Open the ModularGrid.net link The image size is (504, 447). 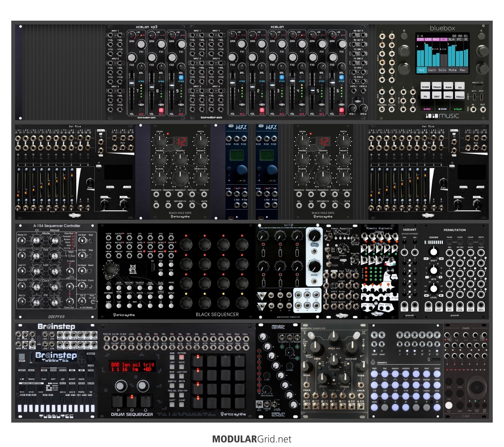tap(252, 439)
